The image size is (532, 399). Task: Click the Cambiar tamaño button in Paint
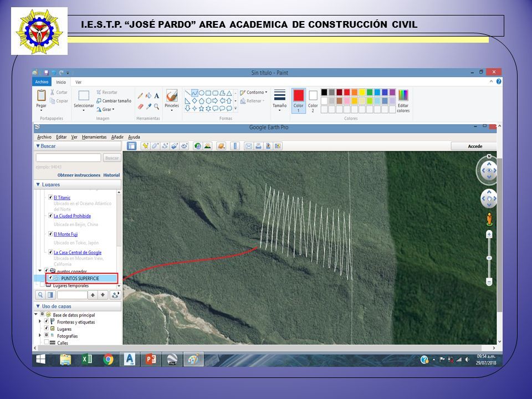(114, 101)
